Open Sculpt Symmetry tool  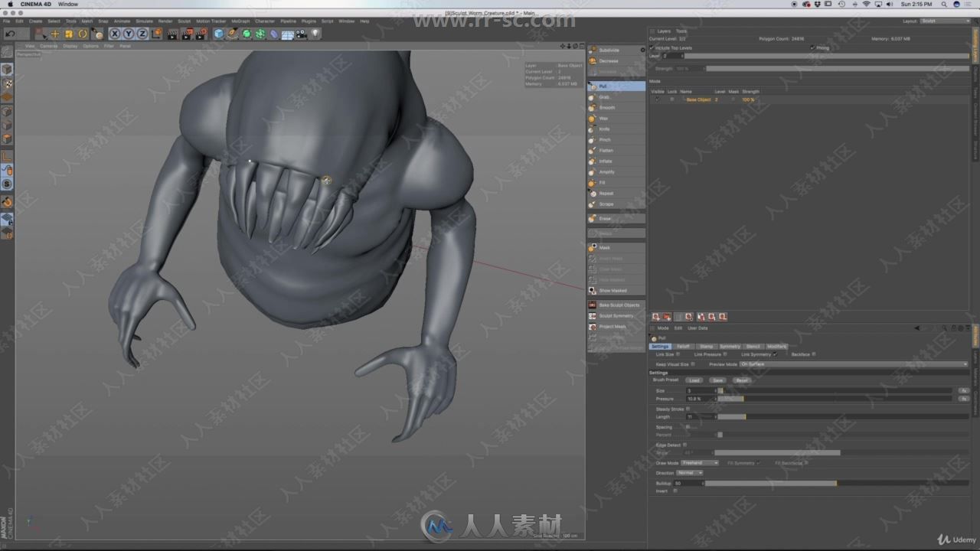pos(616,316)
